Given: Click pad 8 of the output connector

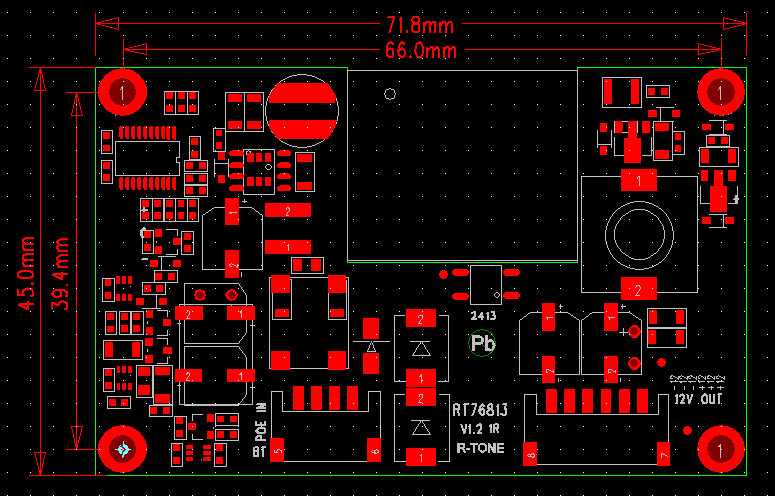Looking at the screenshot, I should click(x=531, y=456).
